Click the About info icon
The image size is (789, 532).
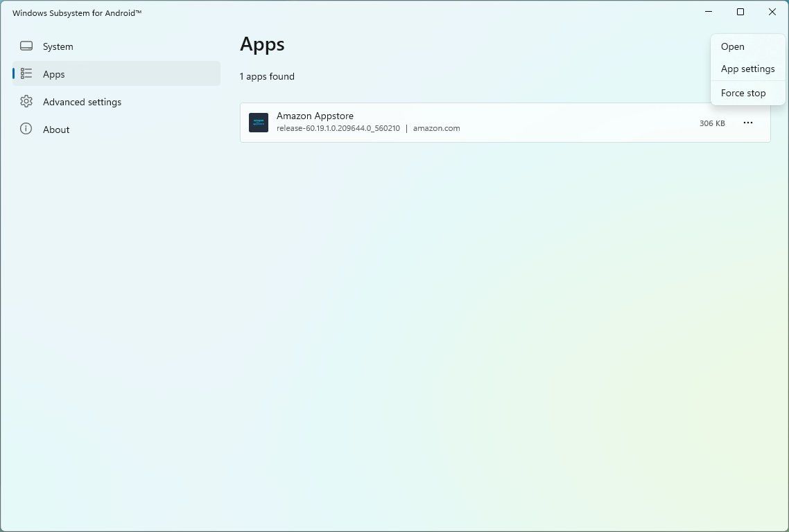pyautogui.click(x=26, y=129)
